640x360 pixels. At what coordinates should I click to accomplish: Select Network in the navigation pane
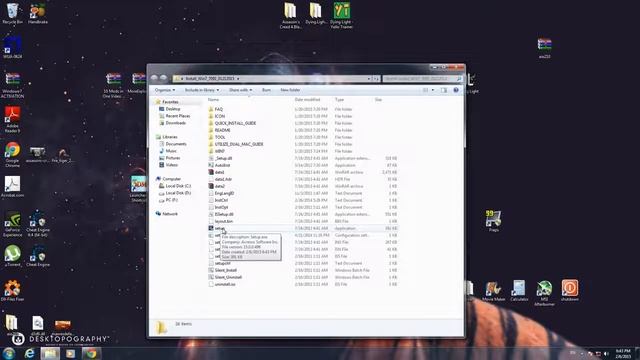click(170, 214)
